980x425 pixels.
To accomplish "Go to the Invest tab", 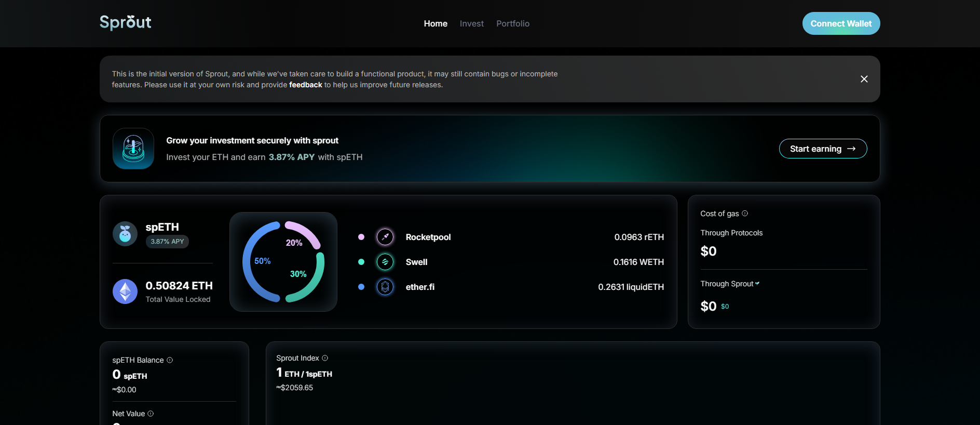I will pyautogui.click(x=472, y=23).
